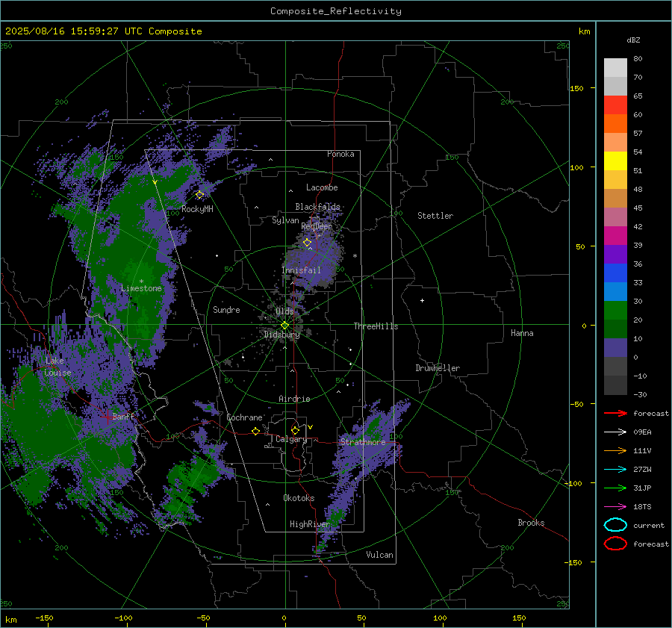The image size is (672, 628).
Task: Click the Cochrane city label
Action: tap(244, 417)
